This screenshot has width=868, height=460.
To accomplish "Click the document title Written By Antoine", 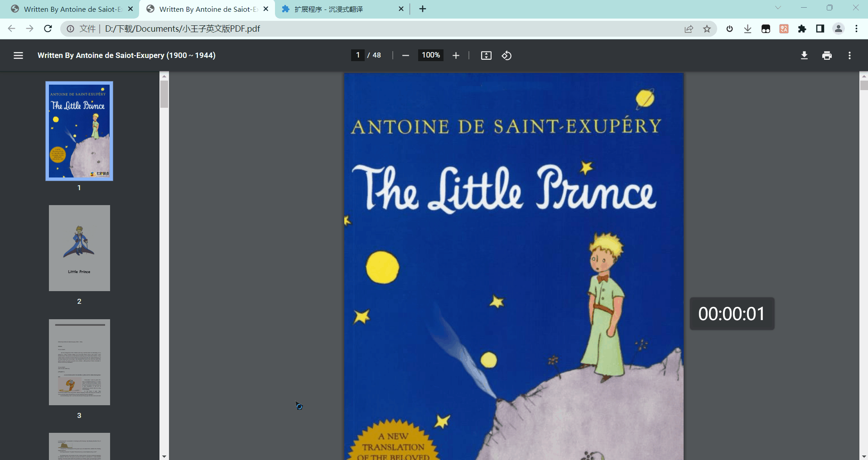I will (x=126, y=55).
